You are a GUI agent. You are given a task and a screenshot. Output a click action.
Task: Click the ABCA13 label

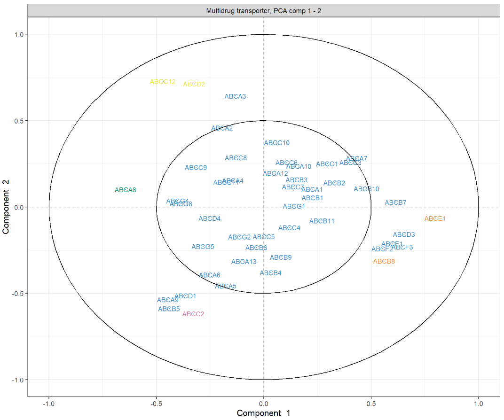pos(244,262)
